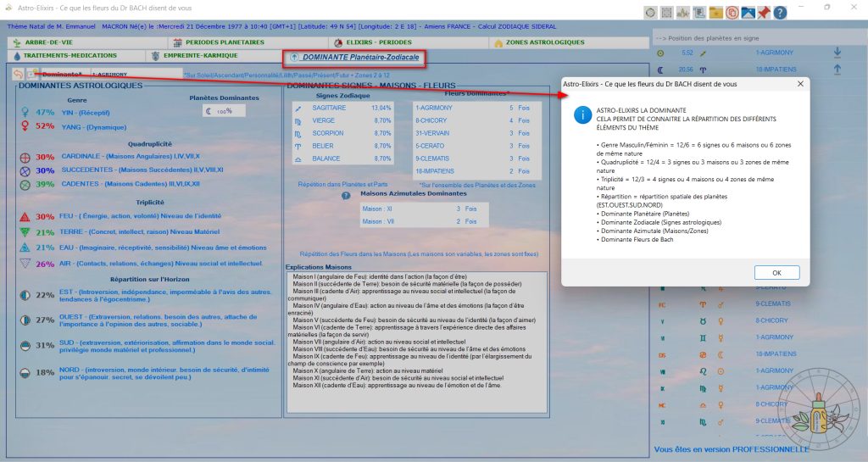Screen dimensions: 868x462
Task: Close the Astro-Elixirs info dialog with X
Action: pyautogui.click(x=799, y=85)
